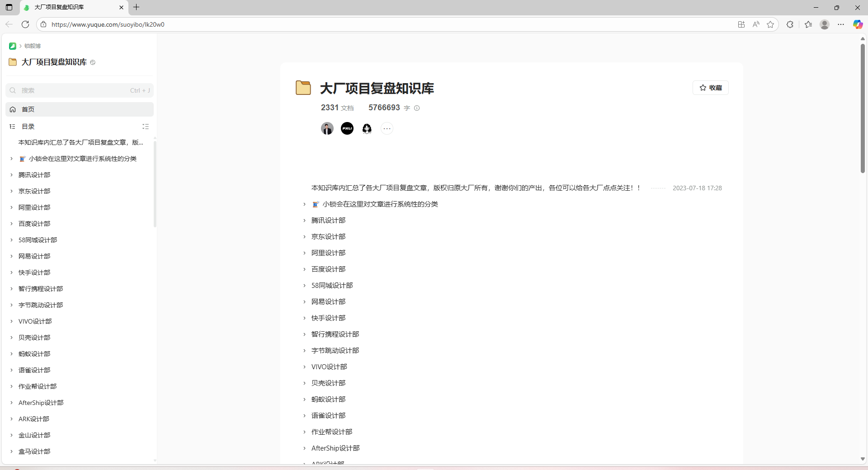Click the info icon next to word count
This screenshot has width=868, height=470.
pyautogui.click(x=417, y=108)
